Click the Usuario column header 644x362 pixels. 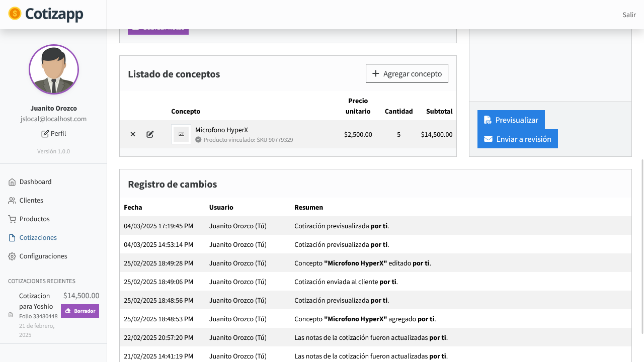point(221,207)
